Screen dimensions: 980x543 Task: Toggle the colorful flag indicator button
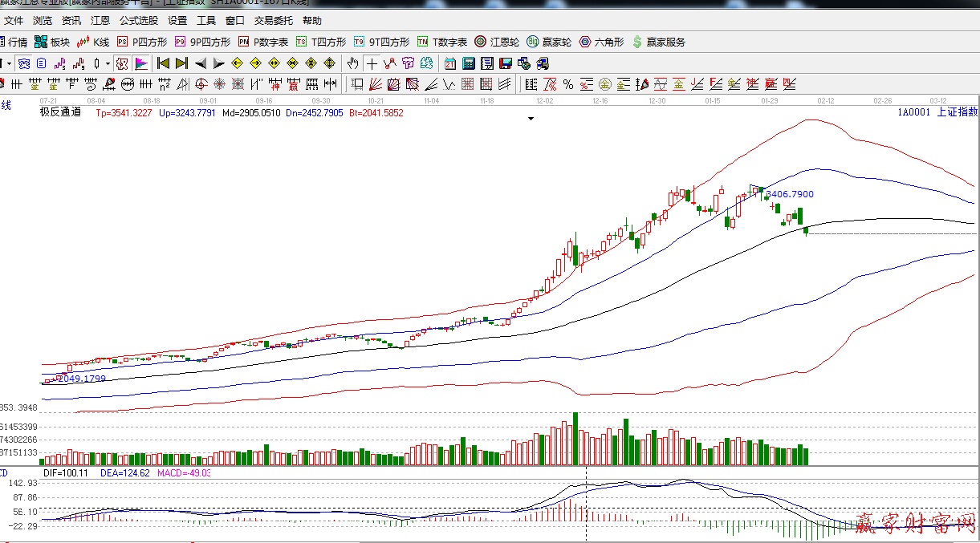pyautogui.click(x=141, y=63)
